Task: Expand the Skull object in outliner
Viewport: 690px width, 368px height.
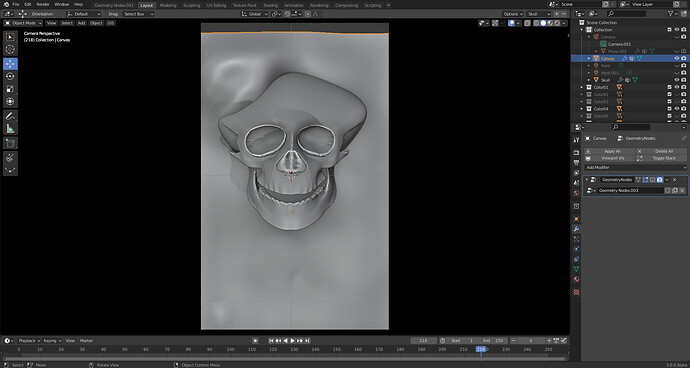Action: (589, 80)
